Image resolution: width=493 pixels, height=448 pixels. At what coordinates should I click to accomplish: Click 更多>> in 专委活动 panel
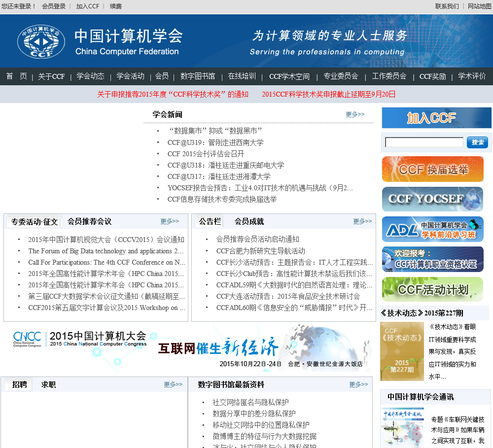(170, 221)
